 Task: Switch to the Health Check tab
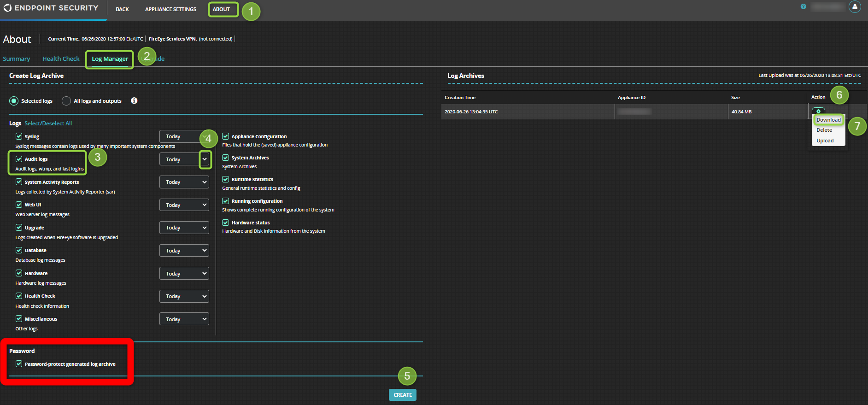pyautogui.click(x=61, y=59)
